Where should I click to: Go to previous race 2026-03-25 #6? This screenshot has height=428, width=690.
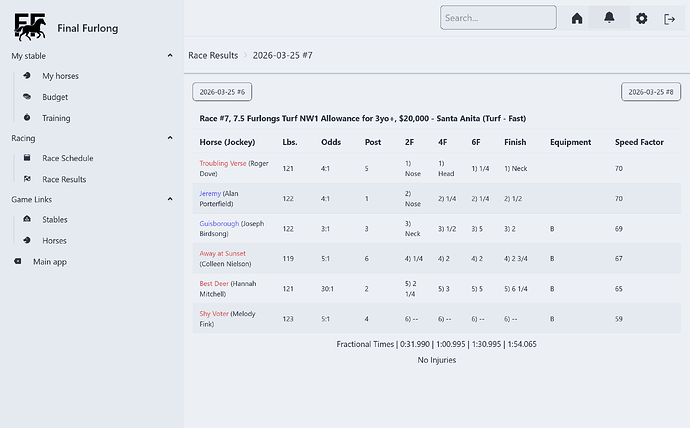pos(222,92)
